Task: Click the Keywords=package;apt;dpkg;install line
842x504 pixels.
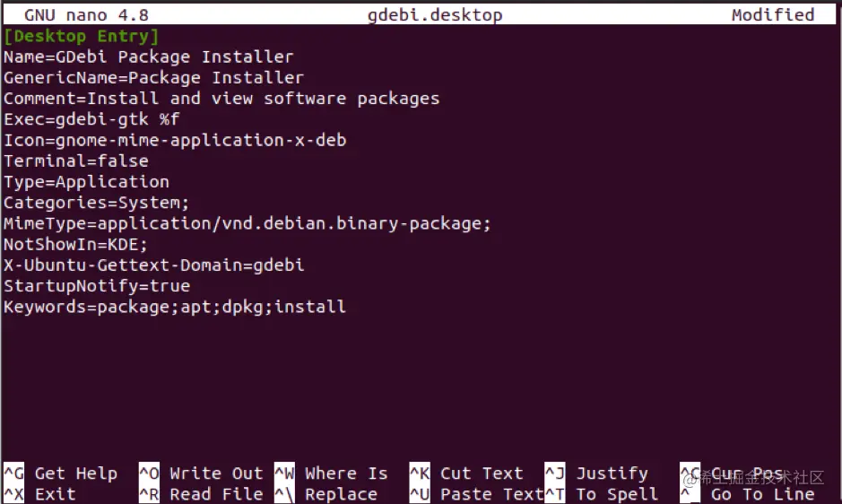Action: [175, 307]
